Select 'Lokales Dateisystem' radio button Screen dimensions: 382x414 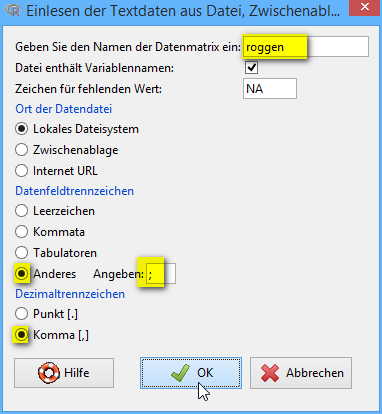point(21,129)
